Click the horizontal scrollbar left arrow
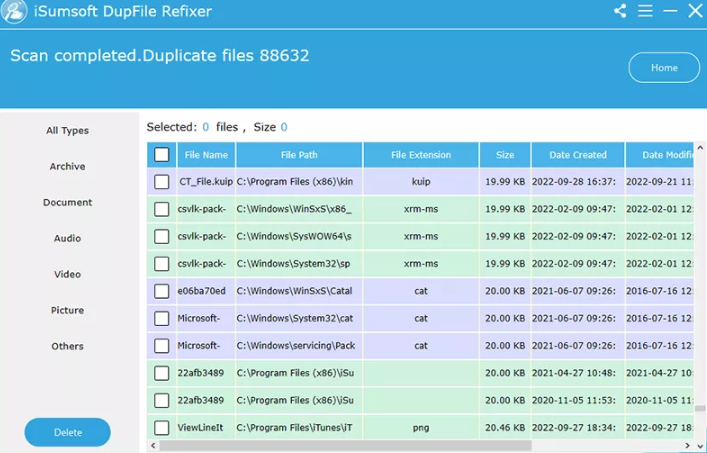Viewport: 707px width, 453px height. pos(153,445)
